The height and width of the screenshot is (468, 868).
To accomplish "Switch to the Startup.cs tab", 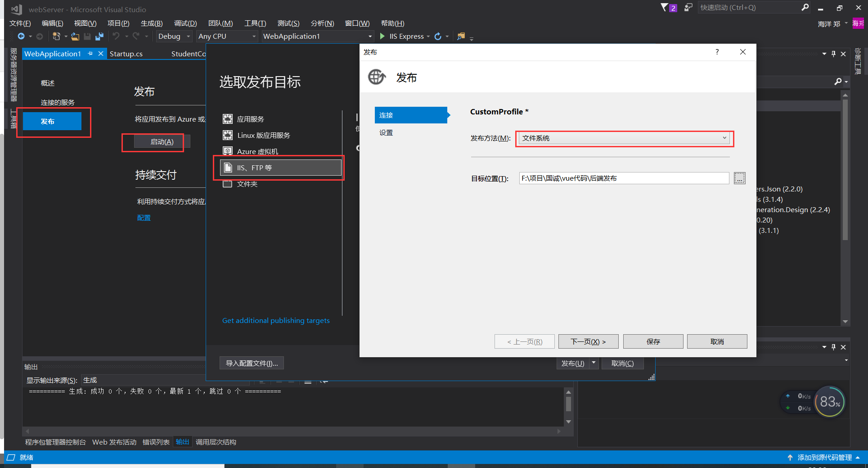I will pos(126,54).
